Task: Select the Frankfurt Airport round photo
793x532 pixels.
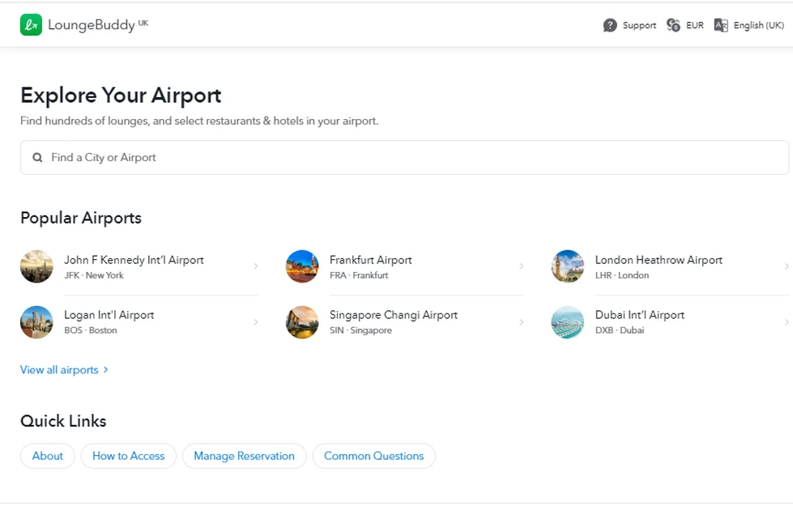Action: pos(302,266)
